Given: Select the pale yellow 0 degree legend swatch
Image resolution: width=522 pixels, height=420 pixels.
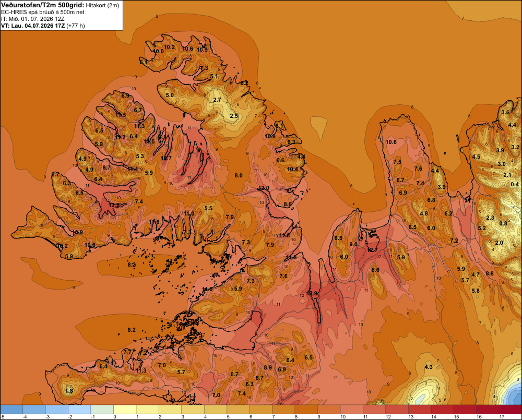Looking at the screenshot, I should click(x=125, y=409).
